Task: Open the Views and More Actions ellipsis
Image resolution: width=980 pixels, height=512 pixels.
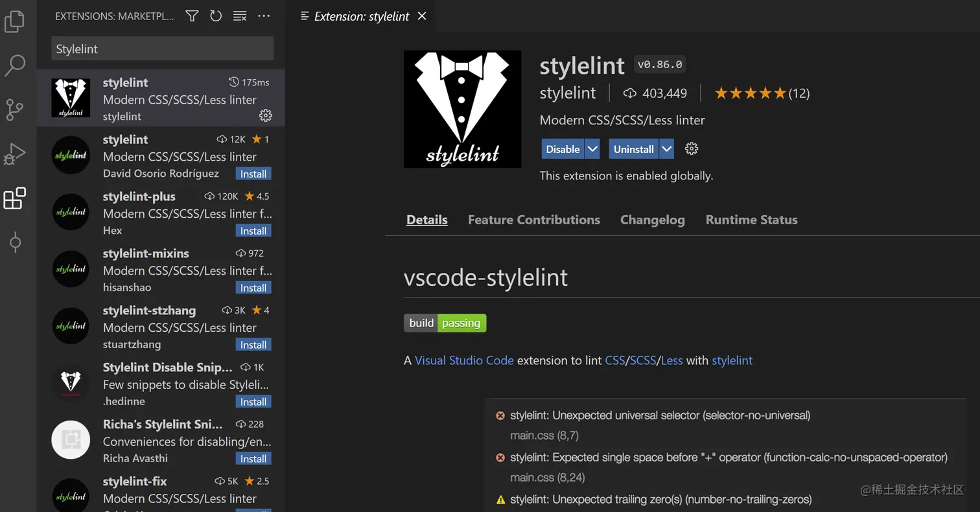Action: [x=264, y=16]
